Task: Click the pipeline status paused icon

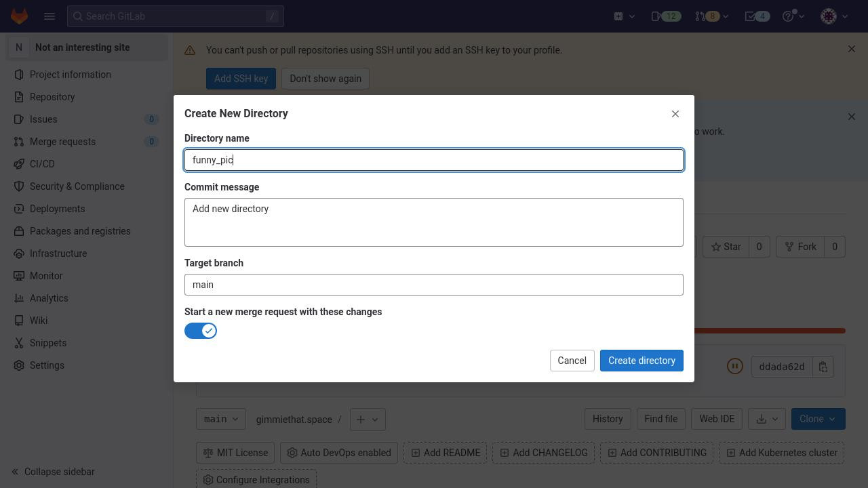Action: coord(734,367)
